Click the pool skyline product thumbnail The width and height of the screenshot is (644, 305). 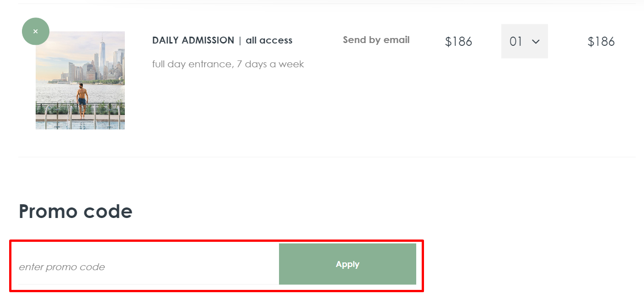point(80,81)
